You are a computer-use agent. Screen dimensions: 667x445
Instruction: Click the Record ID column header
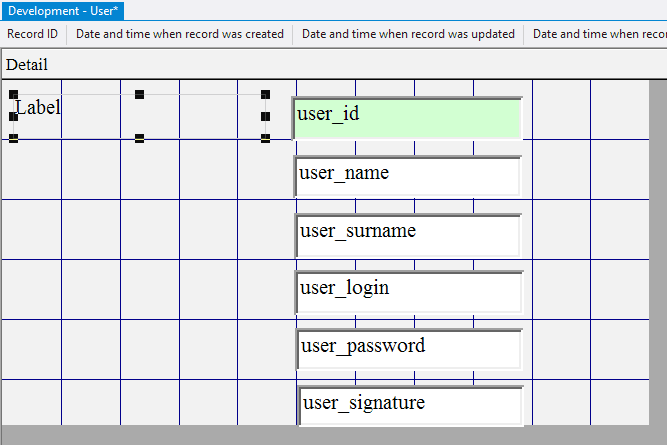click(x=33, y=34)
